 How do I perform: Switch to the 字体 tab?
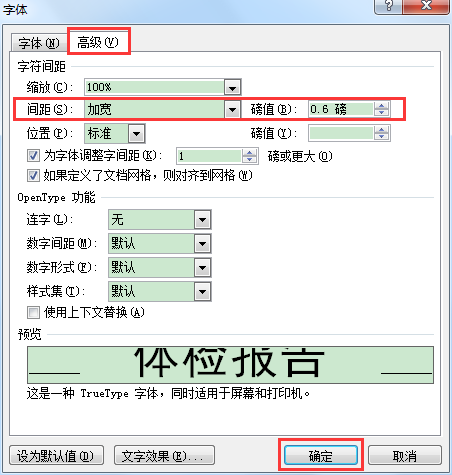(x=39, y=43)
